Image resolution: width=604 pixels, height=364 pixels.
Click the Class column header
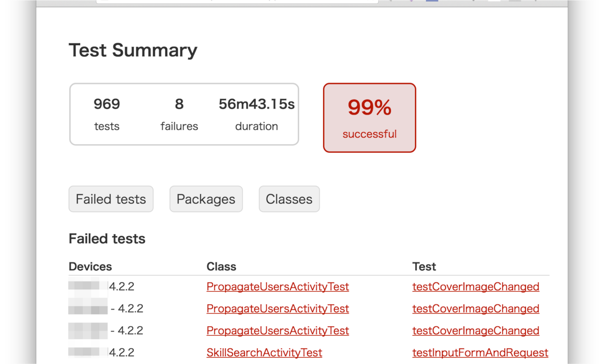(x=221, y=266)
